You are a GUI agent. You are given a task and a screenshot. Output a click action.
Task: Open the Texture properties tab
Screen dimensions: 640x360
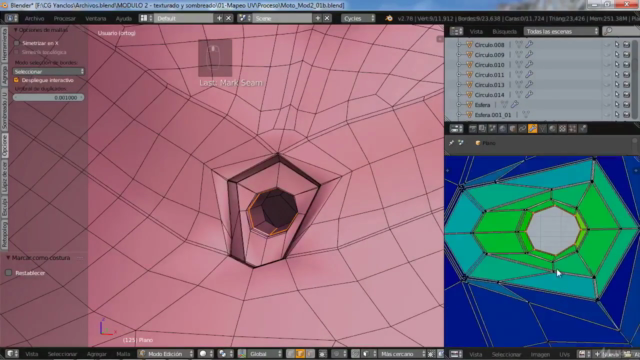pyautogui.click(x=562, y=129)
